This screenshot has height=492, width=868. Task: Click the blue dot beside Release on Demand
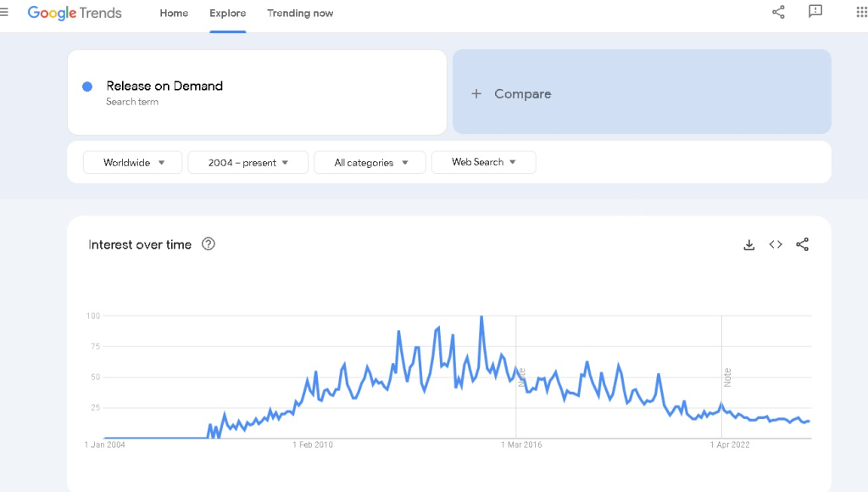pos(87,87)
